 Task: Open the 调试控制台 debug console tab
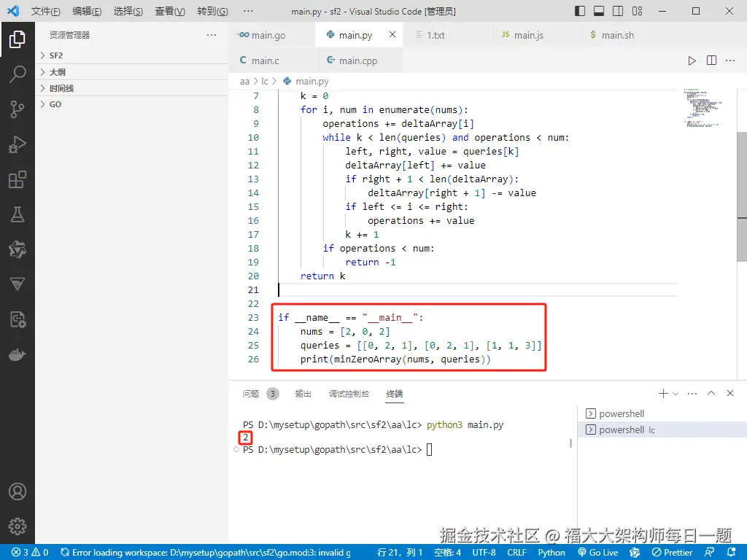[x=349, y=394]
